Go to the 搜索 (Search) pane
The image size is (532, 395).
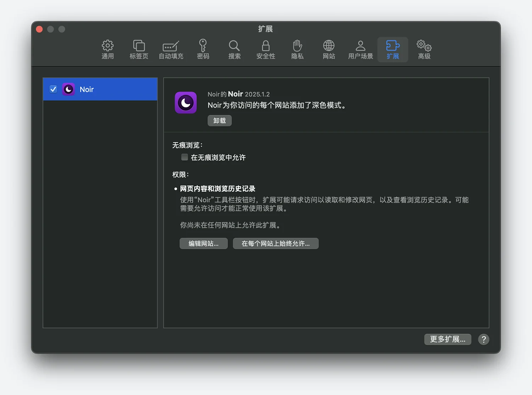(x=234, y=50)
